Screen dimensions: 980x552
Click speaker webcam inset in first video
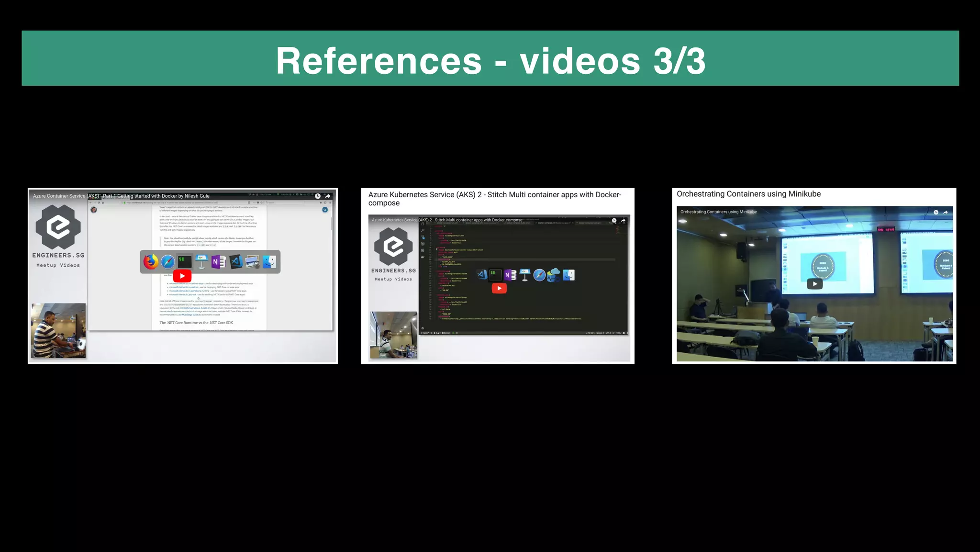[x=58, y=330]
